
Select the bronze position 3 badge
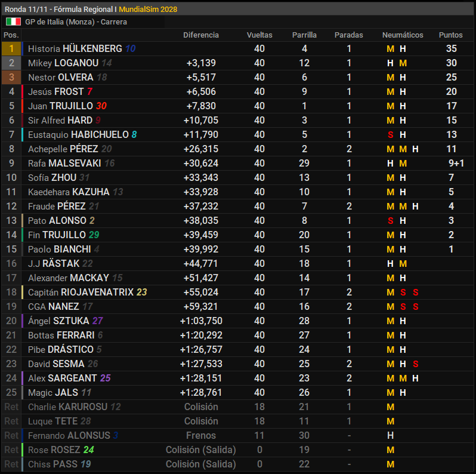click(x=11, y=77)
